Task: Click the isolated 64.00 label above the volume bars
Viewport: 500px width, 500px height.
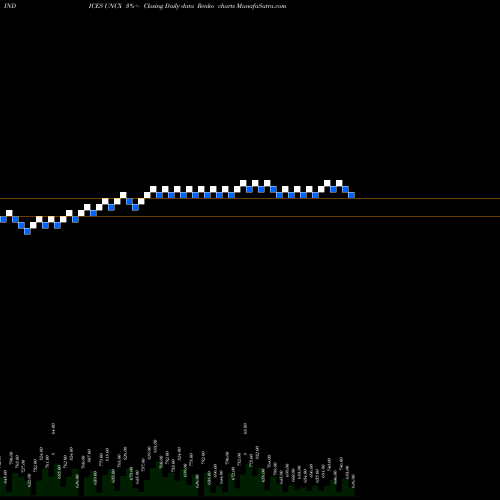Action: click(53, 428)
